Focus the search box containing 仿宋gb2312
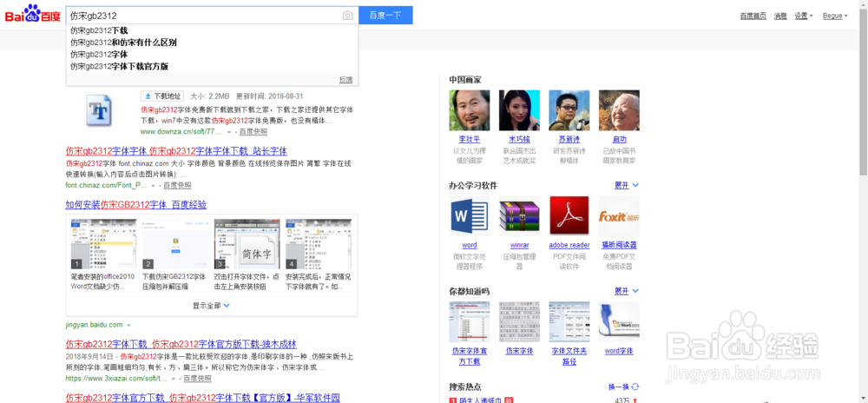 (212, 16)
